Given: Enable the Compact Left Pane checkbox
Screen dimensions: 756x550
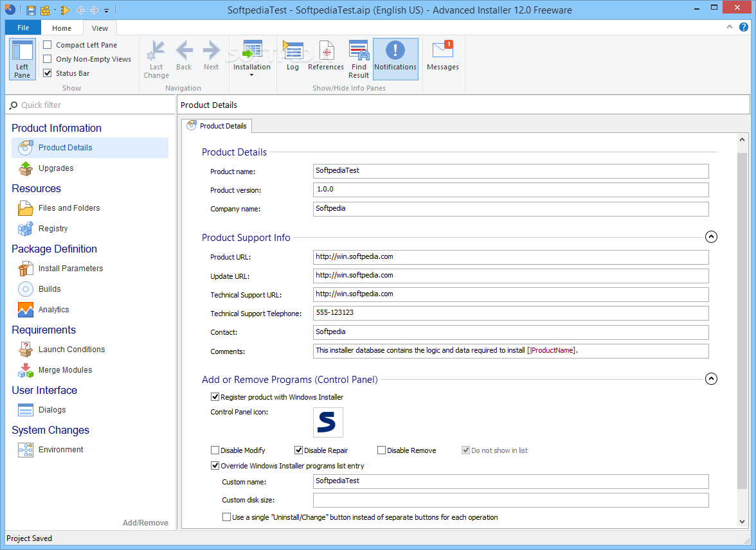Looking at the screenshot, I should (48, 45).
